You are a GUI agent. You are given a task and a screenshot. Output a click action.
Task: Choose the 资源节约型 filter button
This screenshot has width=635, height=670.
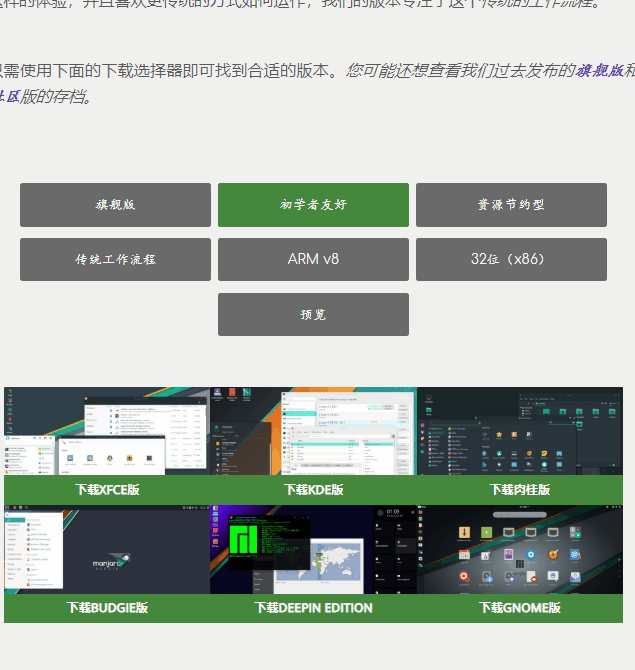tap(511, 205)
